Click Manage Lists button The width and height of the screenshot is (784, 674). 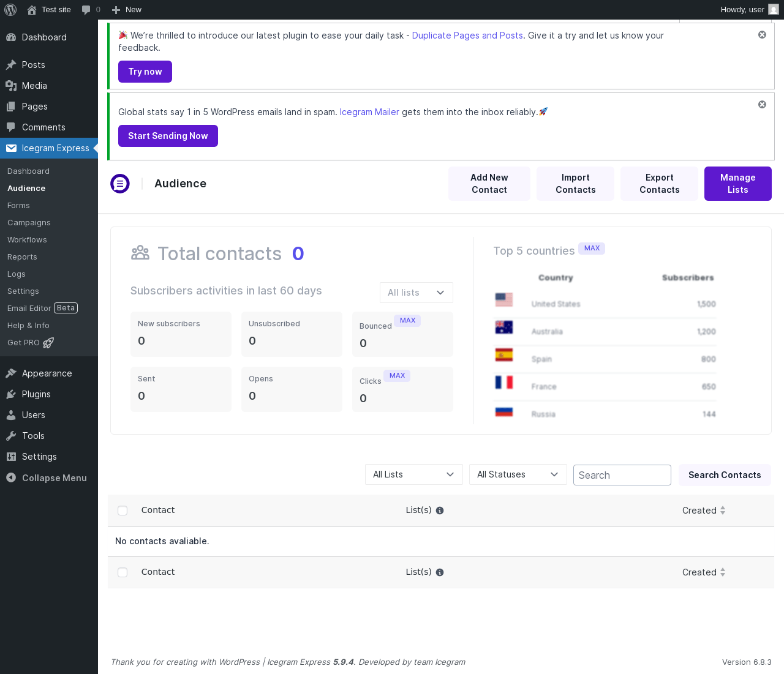738,184
